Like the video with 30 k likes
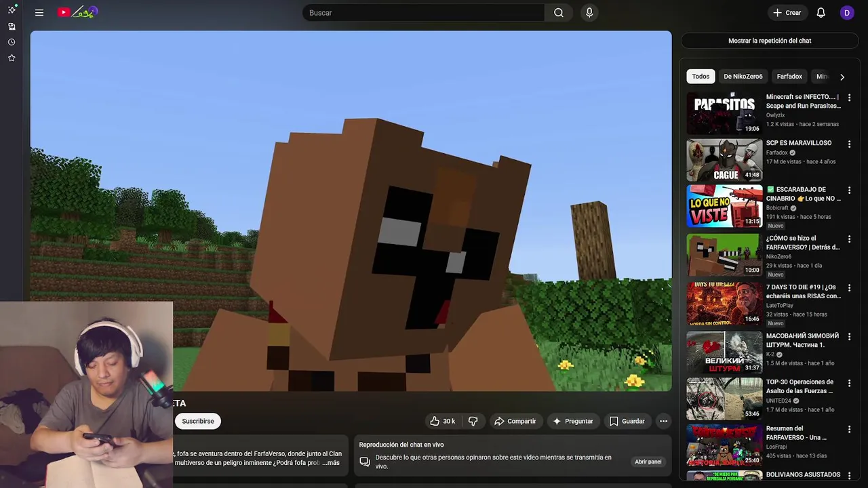Viewport: 868px width, 488px height. tap(443, 421)
